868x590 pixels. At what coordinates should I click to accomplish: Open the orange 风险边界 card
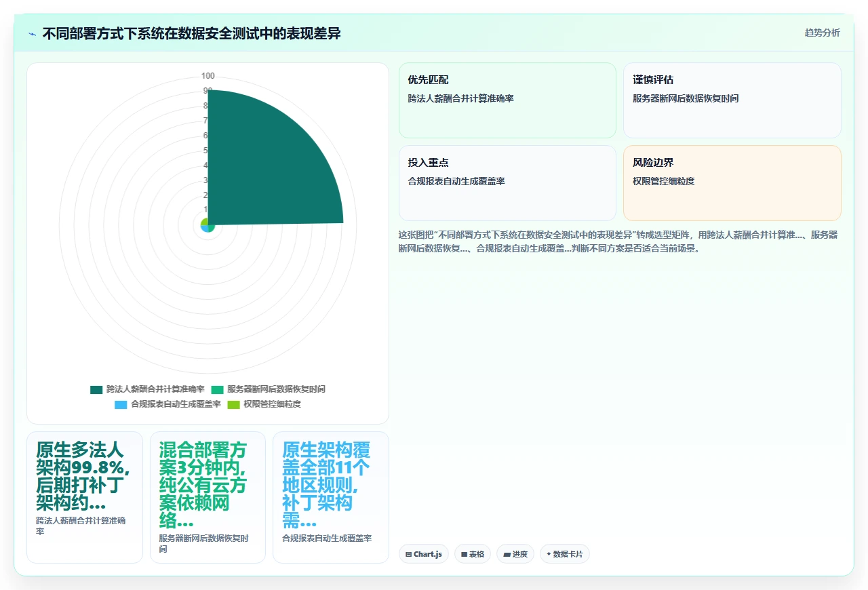(x=732, y=183)
